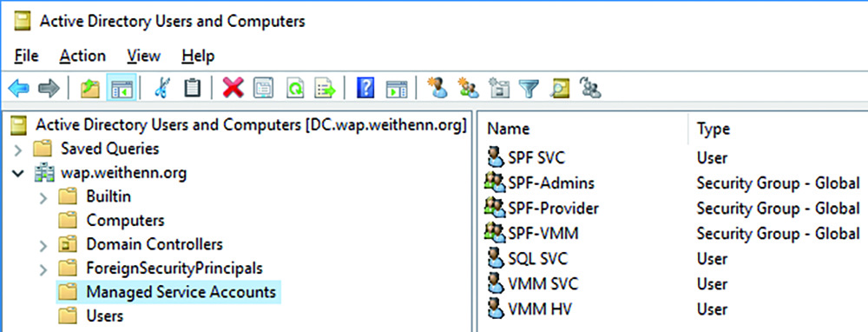Open the File menu
The width and height of the screenshot is (868, 332).
tap(27, 56)
